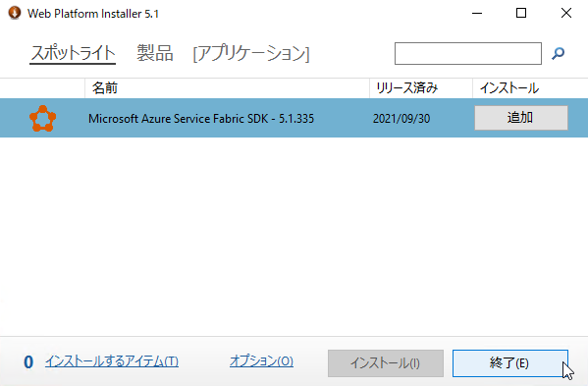Focus the search input field
Viewport: 588px width, 386px height.
468,53
